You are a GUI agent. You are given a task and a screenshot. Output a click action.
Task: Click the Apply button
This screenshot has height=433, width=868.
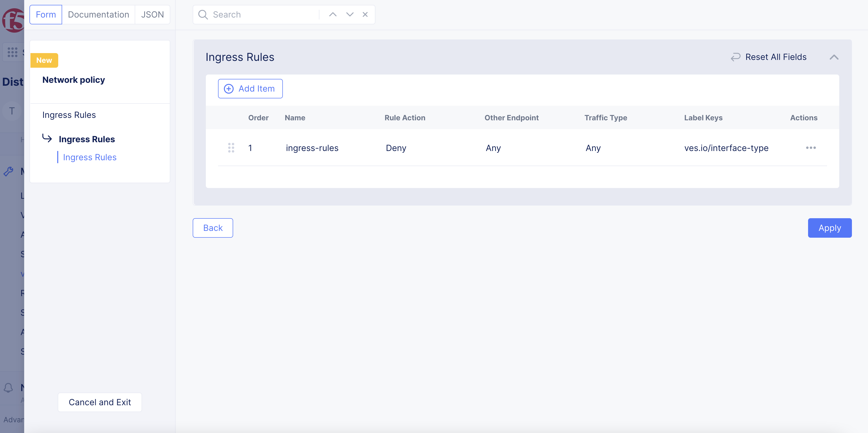tap(829, 228)
